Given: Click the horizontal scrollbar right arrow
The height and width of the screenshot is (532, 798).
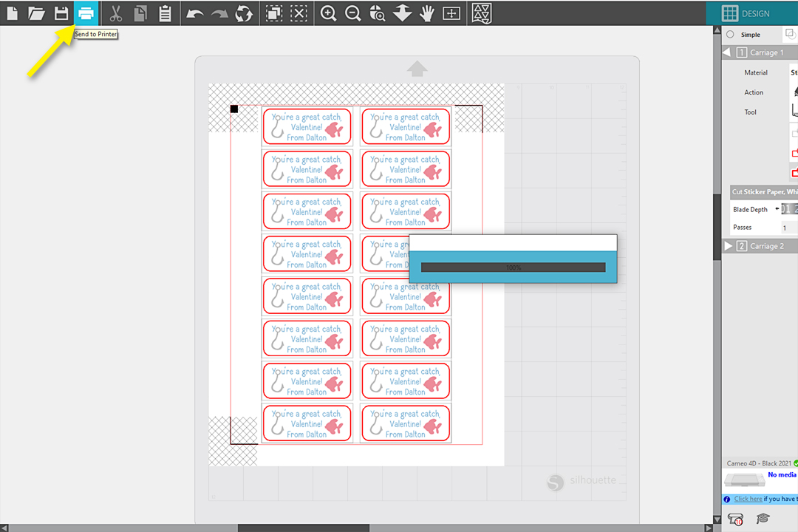Looking at the screenshot, I should pos(709,528).
